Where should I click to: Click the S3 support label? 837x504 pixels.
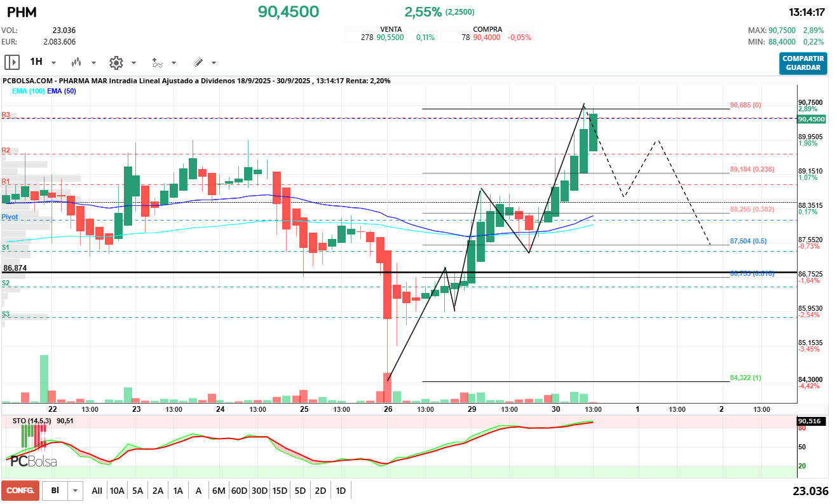click(x=6, y=314)
